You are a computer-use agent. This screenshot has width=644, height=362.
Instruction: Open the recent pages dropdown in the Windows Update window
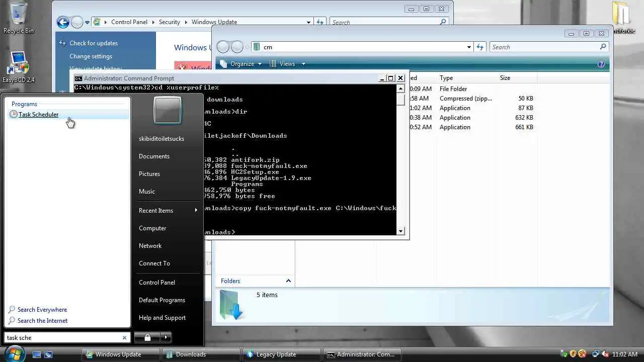point(87,23)
